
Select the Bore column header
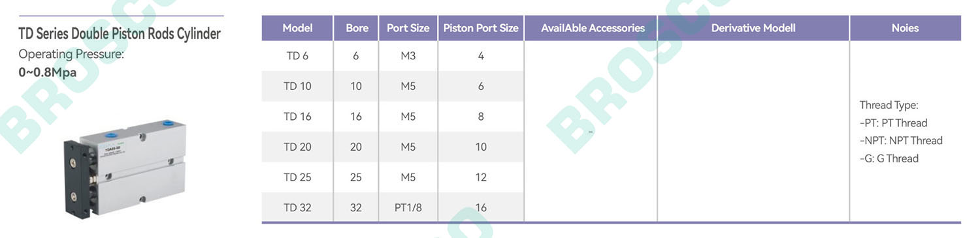(x=356, y=28)
